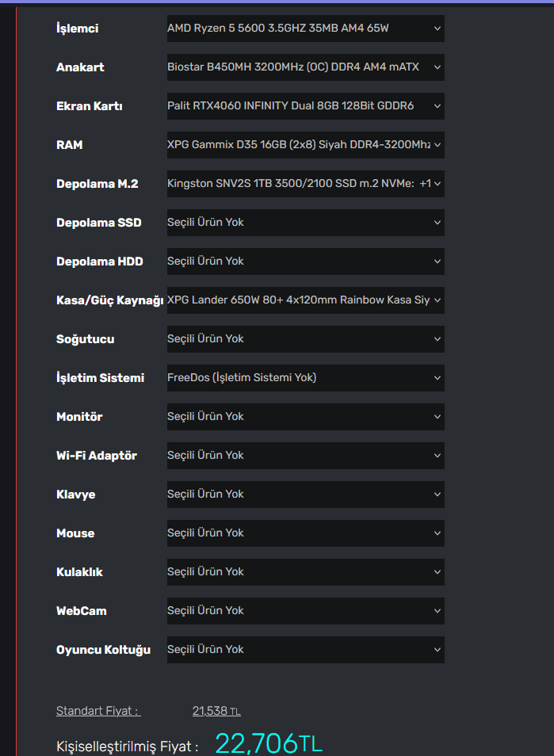
Task: Open the Anakart dropdown showing Biostar B450MH
Action: click(306, 67)
